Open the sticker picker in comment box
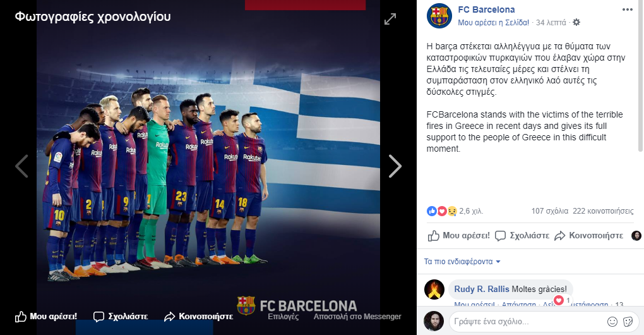Viewport: 644px width, 335px height. (628, 322)
